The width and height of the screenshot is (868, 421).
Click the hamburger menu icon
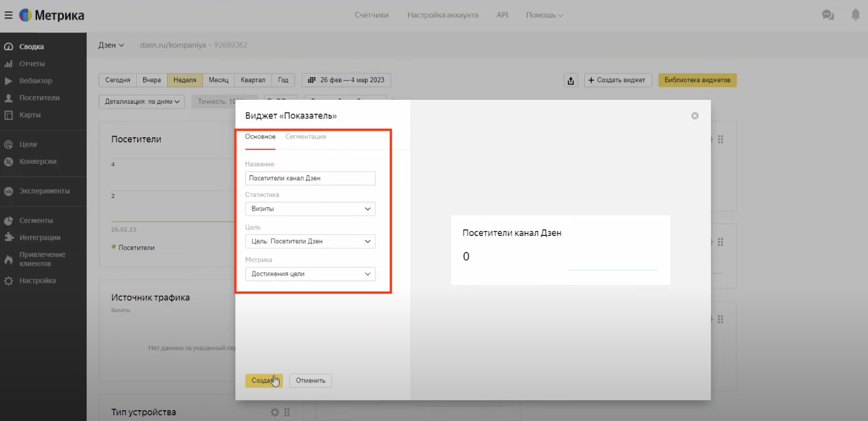tap(8, 15)
